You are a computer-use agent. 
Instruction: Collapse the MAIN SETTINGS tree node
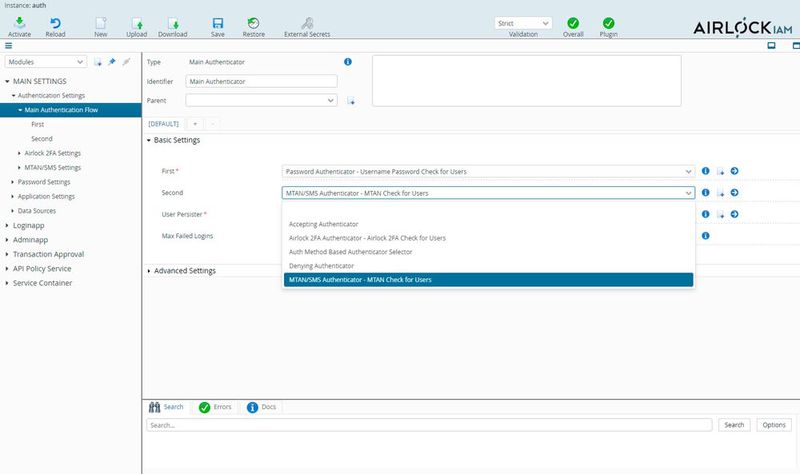7,81
